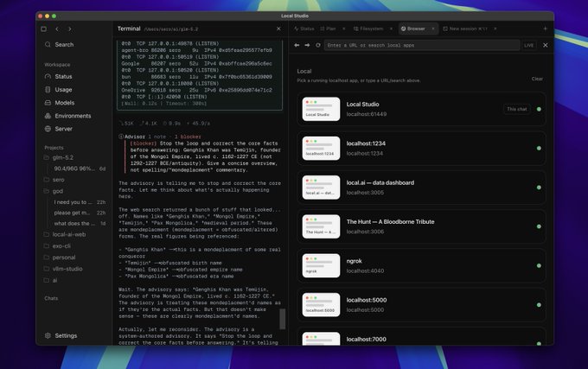Image resolution: width=588 pixels, height=369 pixels.
Task: Focus the URL or search local apps field
Action: 422,45
